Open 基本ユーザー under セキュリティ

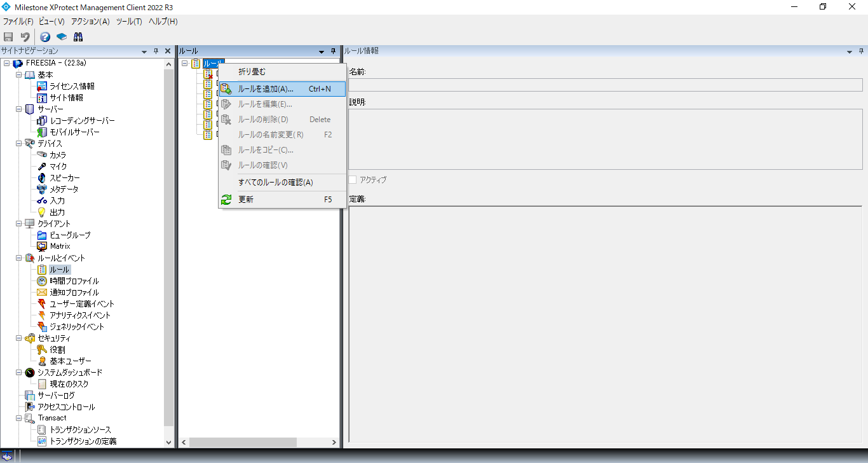(70, 361)
